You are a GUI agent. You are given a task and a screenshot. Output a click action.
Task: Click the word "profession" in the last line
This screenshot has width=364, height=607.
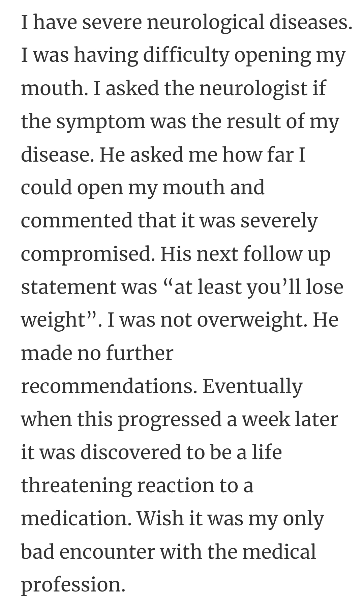click(72, 584)
